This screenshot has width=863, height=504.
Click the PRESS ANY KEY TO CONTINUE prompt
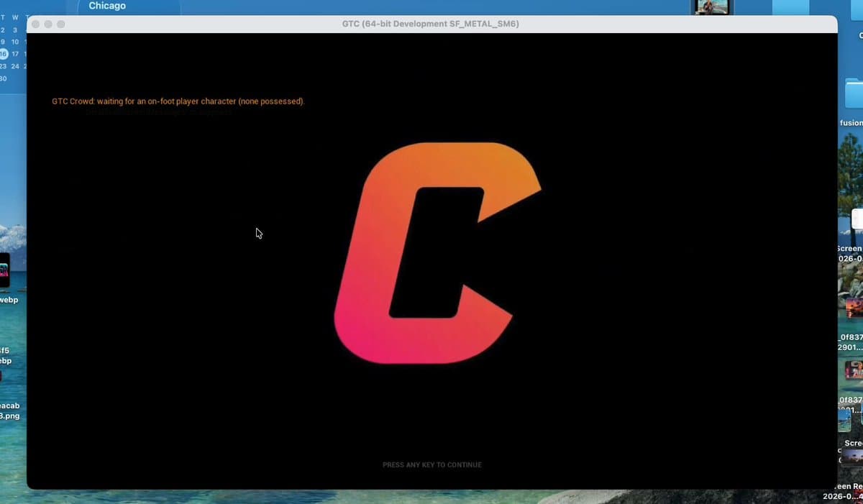click(x=431, y=464)
